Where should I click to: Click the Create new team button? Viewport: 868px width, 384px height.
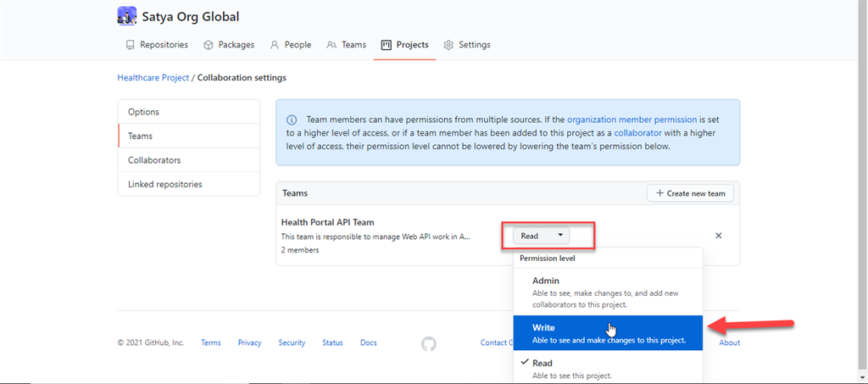tap(690, 193)
